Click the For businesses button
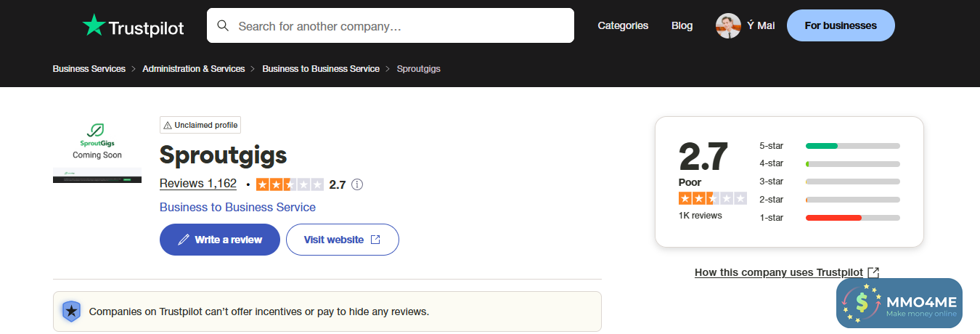Screen dimensions: 980x334 pyautogui.click(x=841, y=25)
